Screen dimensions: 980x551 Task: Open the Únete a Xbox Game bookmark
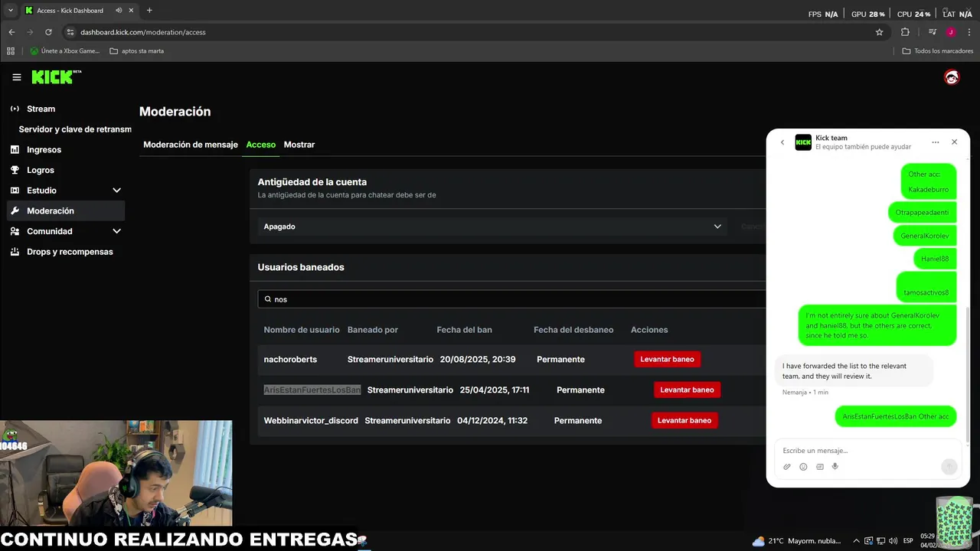pyautogui.click(x=64, y=51)
